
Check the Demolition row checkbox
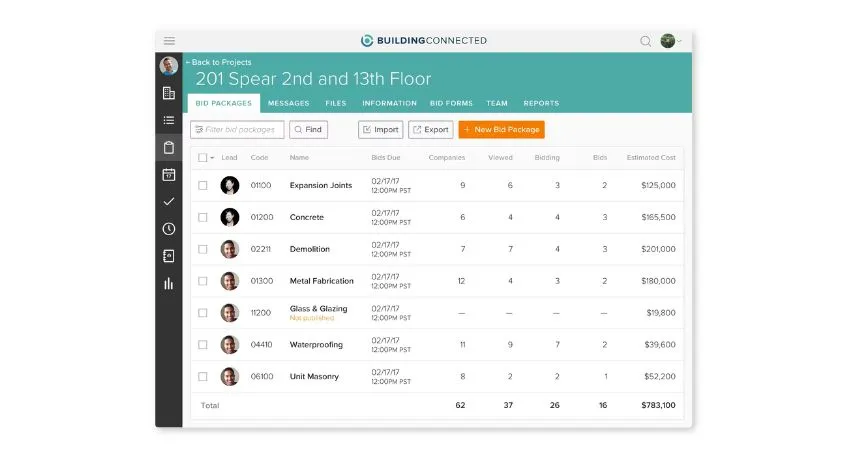tap(203, 249)
